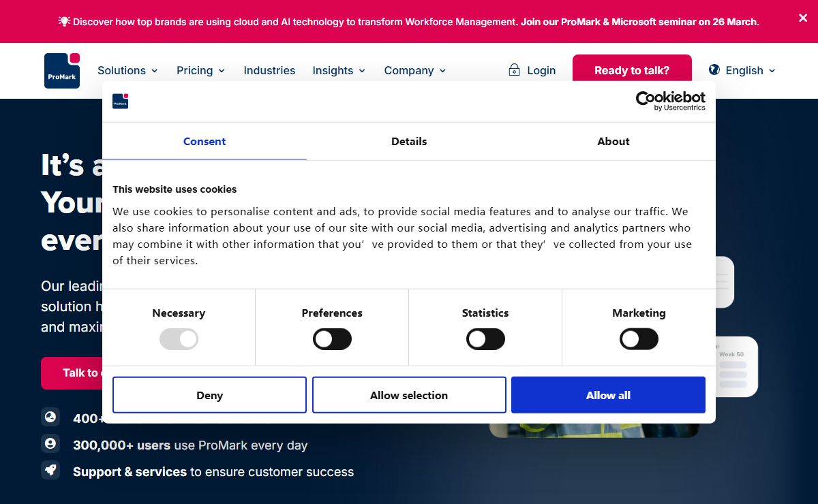Image resolution: width=818 pixels, height=504 pixels.
Task: Close the top announcement banner
Action: click(803, 18)
